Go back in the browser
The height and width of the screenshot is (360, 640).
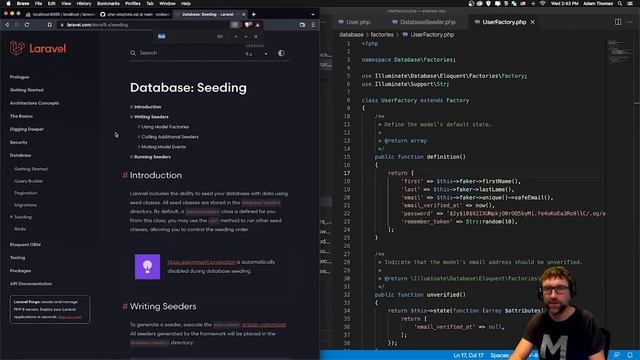(x=7, y=25)
